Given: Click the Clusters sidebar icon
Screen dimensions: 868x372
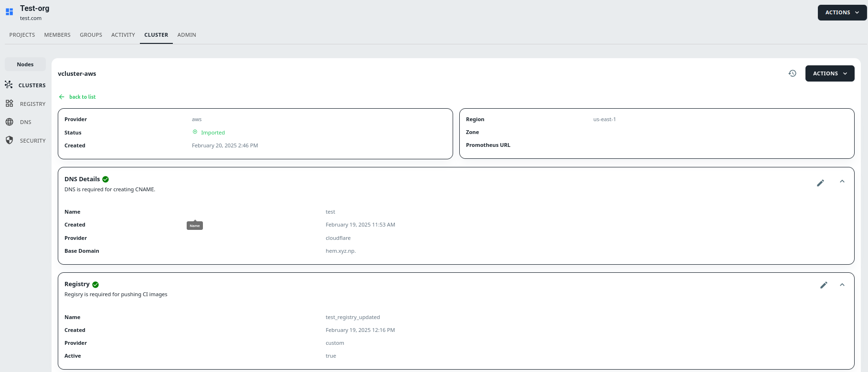Looking at the screenshot, I should tap(9, 85).
